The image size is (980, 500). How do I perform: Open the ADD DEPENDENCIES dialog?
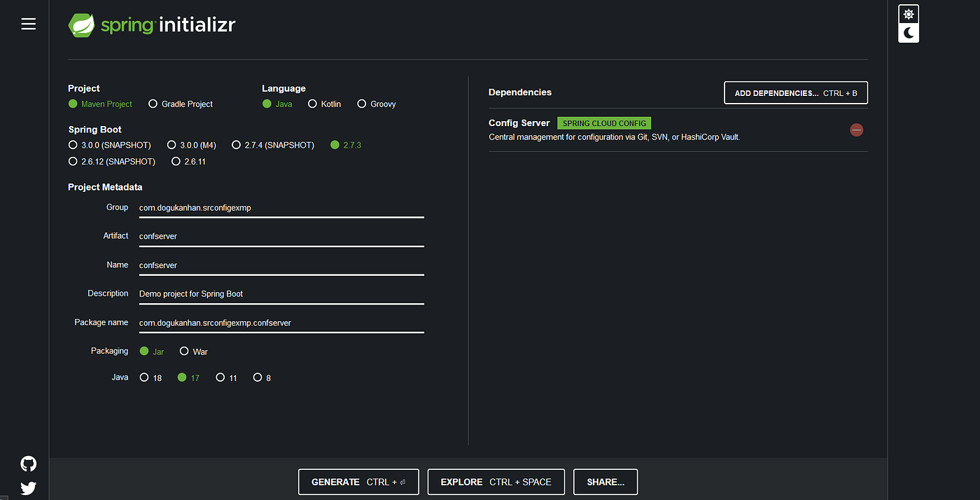pyautogui.click(x=795, y=92)
